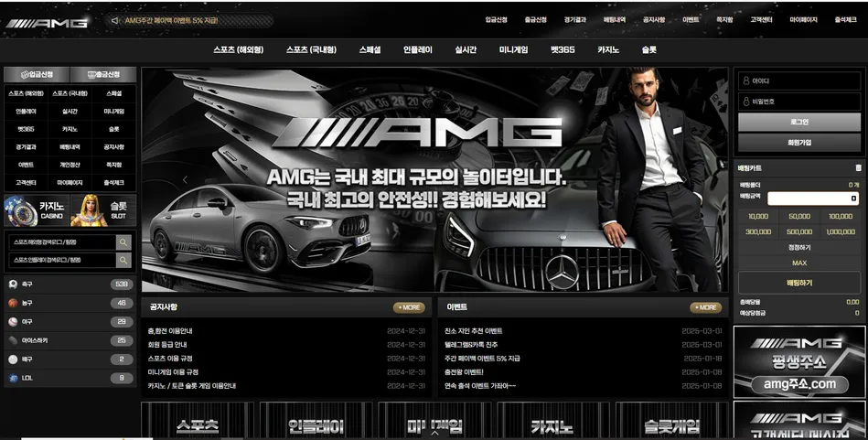Screen dimensions: 868x440
Task: Select the 농구 basketball icon
Action: tap(14, 303)
